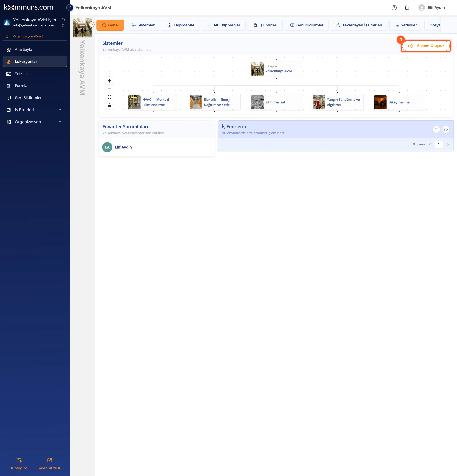
Task: Open the Geri Bildirimler tab
Action: point(307,25)
